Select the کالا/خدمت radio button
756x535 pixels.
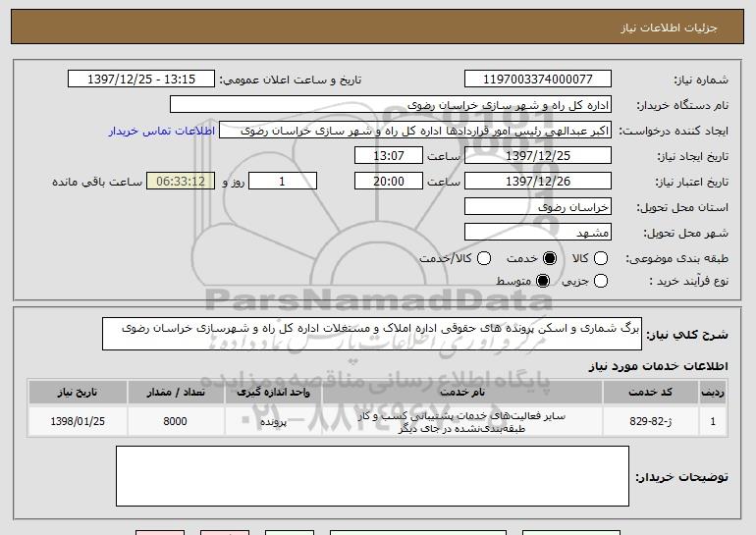[484, 258]
